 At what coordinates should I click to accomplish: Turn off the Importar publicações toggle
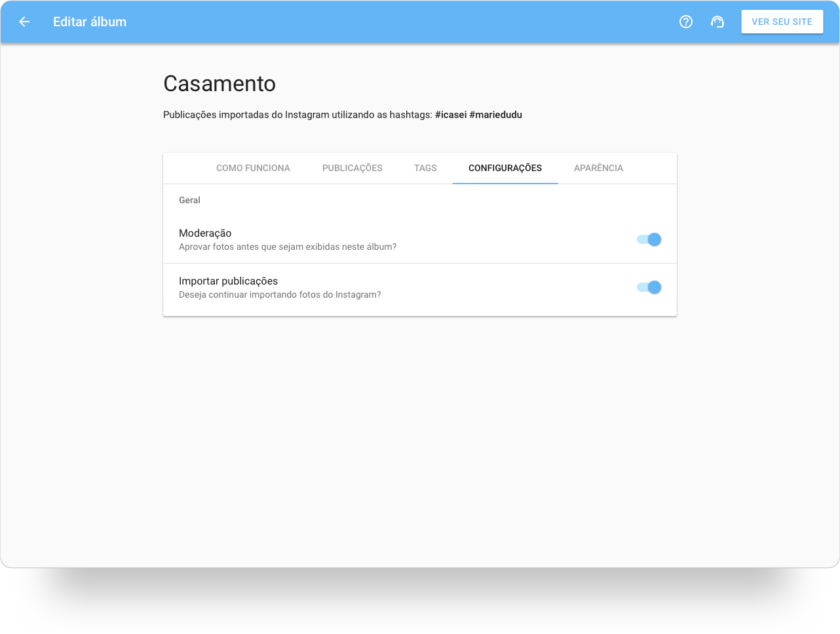[x=649, y=287]
